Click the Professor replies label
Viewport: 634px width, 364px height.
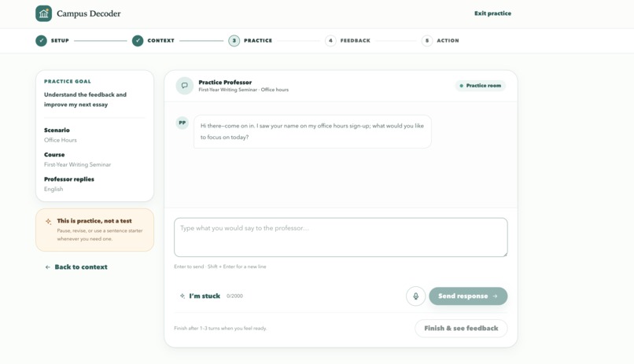(x=69, y=179)
